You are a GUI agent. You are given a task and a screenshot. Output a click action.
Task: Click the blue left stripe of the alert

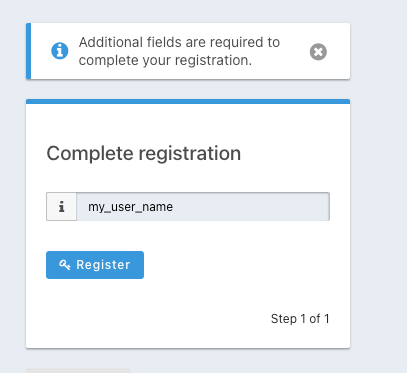[x=28, y=51]
